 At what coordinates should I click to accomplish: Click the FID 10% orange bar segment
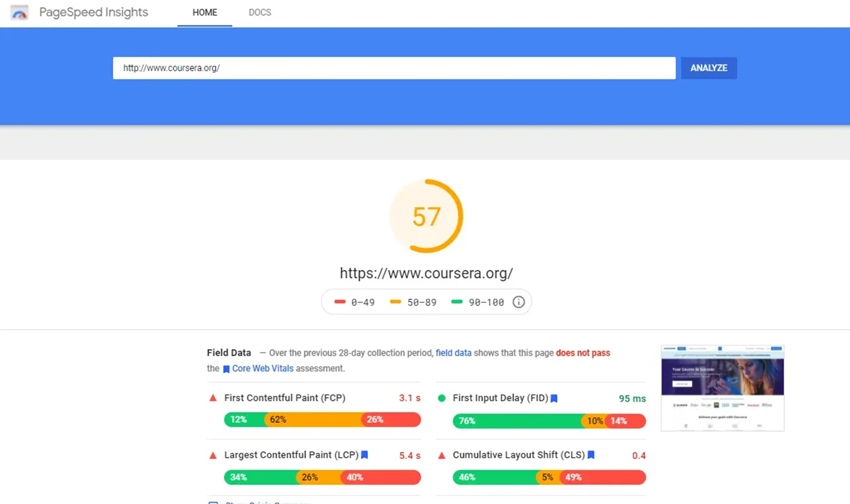(594, 421)
